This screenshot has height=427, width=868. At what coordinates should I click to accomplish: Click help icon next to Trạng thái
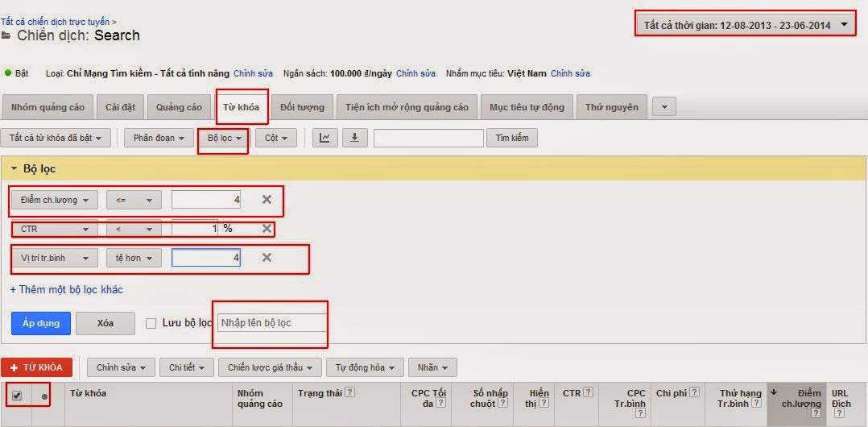coord(349,392)
